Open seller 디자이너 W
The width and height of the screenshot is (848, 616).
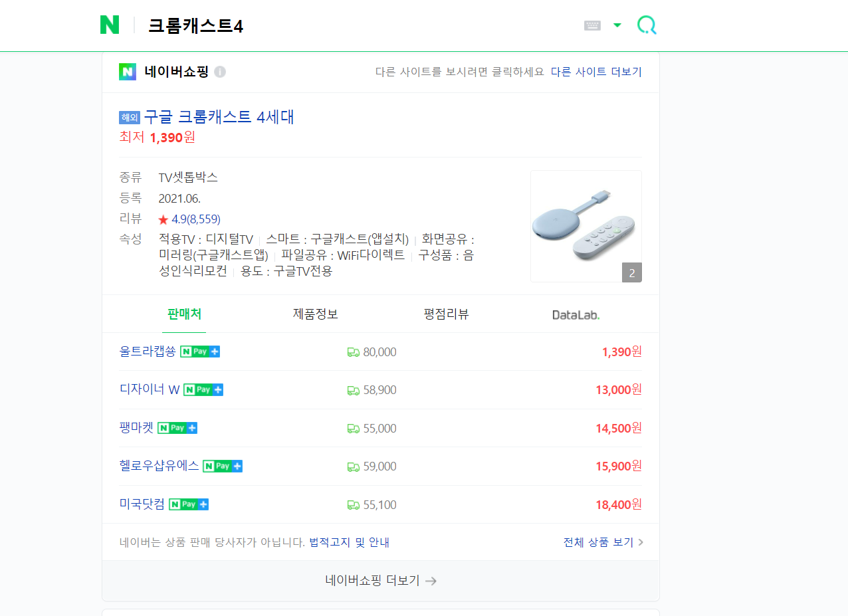(x=150, y=389)
